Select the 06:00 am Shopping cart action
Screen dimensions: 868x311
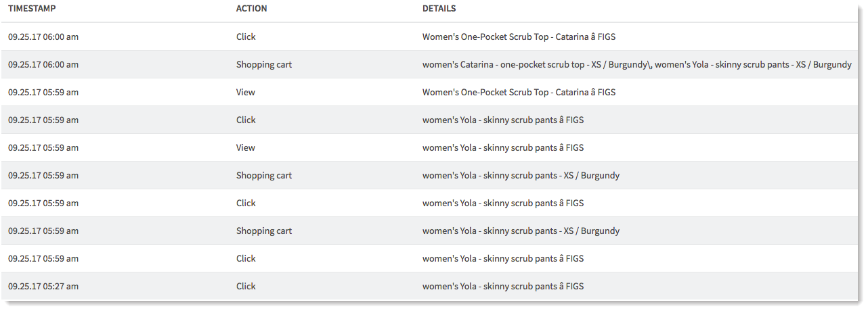point(264,65)
